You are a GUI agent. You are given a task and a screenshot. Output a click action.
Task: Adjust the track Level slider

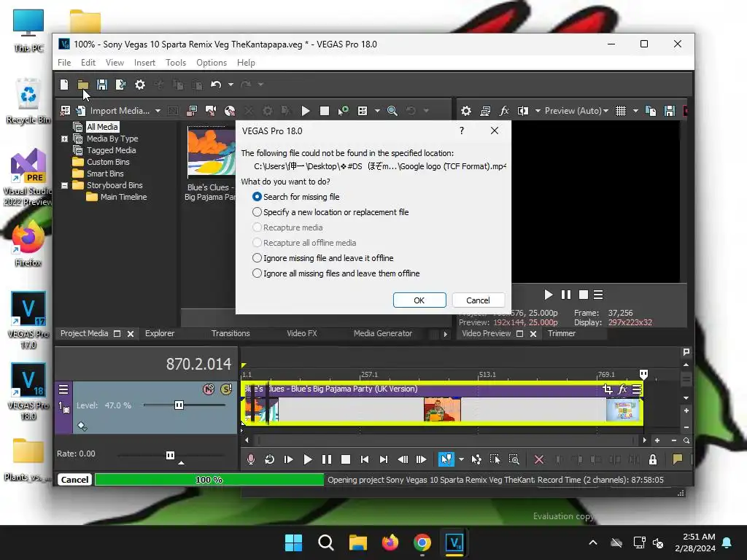click(179, 405)
